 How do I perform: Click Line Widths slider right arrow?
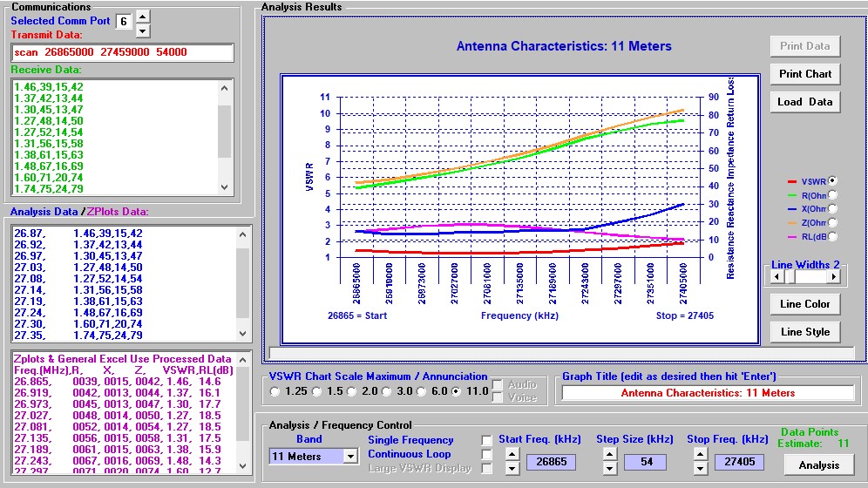[x=834, y=276]
